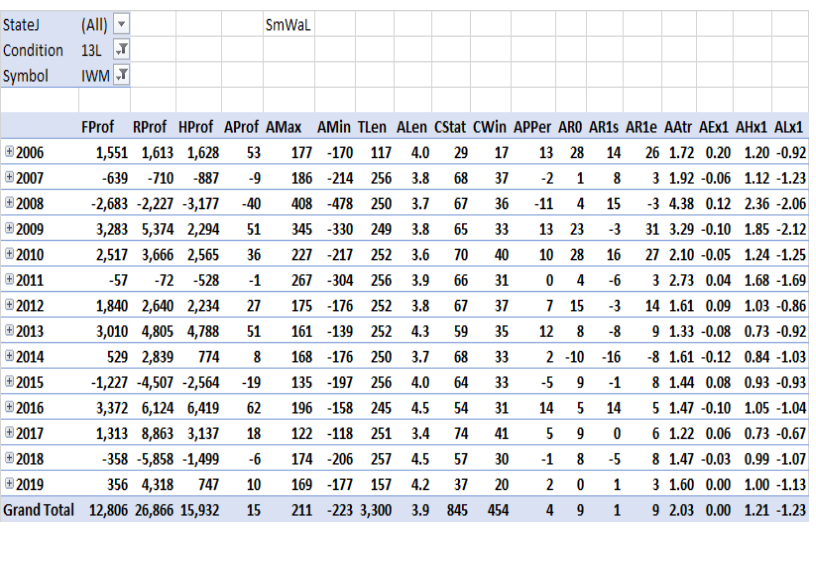Select Grand Total TLen value 3,300
The width and height of the screenshot is (816, 564).
376,510
